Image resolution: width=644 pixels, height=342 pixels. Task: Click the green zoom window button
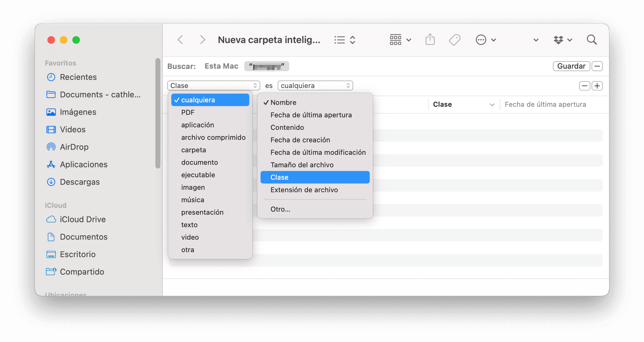[76, 40]
